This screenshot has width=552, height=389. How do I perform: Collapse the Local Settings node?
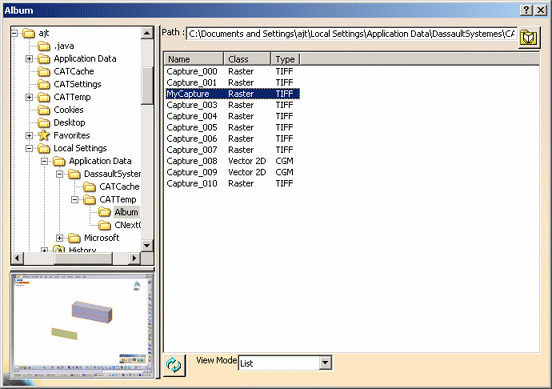pyautogui.click(x=29, y=148)
